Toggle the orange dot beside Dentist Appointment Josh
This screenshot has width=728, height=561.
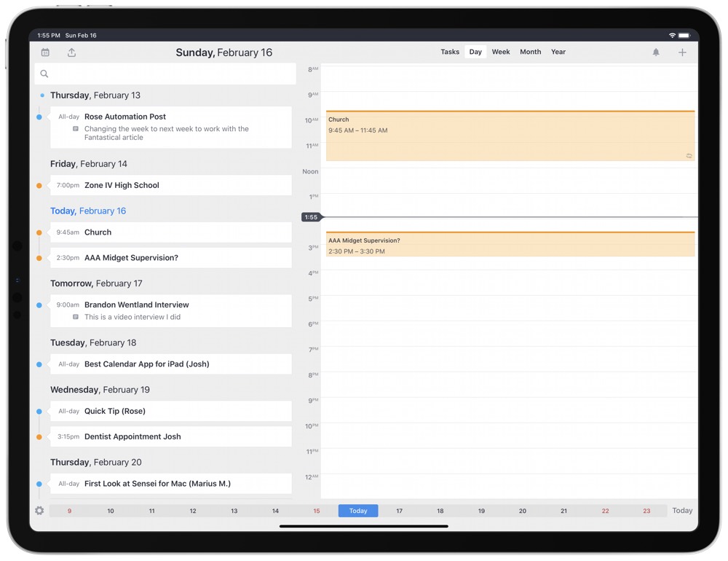pyautogui.click(x=39, y=436)
